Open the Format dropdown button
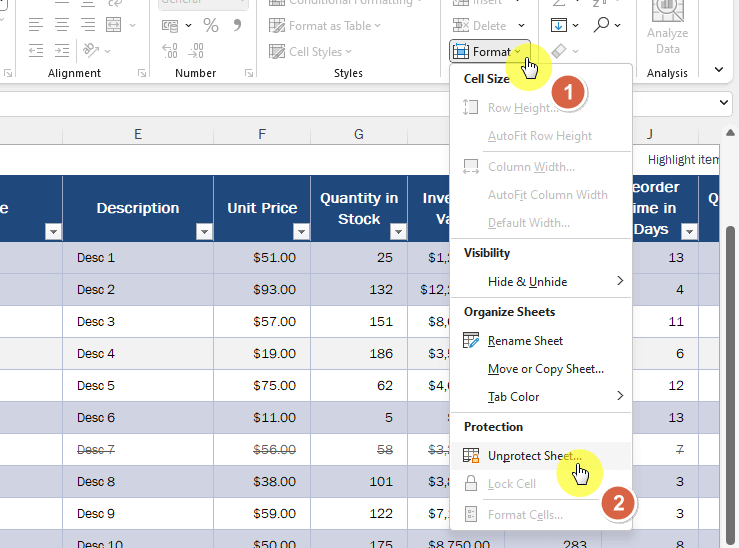The image size is (739, 548). click(x=490, y=51)
